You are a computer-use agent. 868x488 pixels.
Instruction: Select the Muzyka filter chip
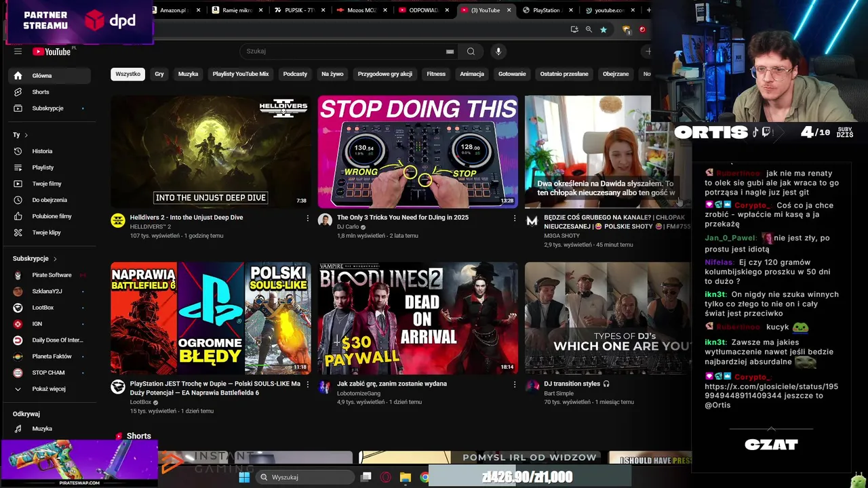tap(188, 74)
